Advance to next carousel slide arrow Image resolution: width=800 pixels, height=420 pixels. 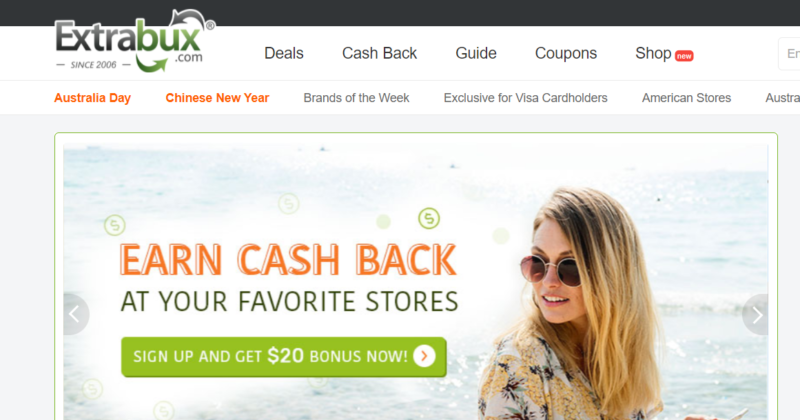click(x=756, y=314)
